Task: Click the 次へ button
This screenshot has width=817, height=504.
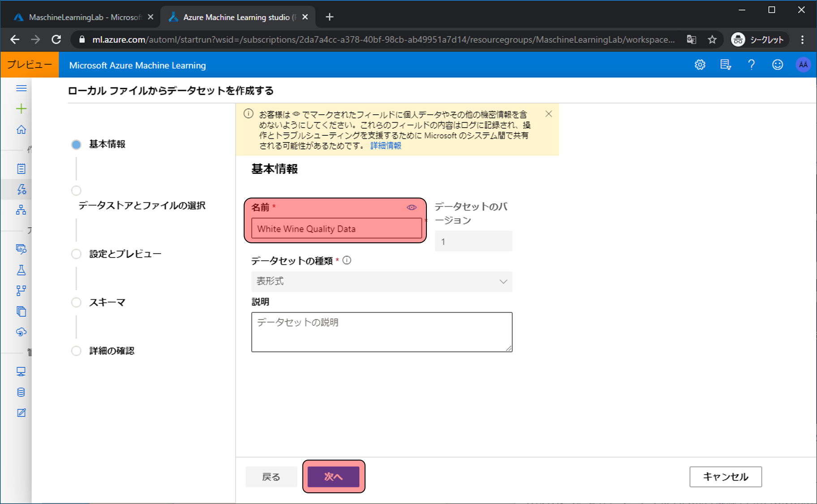Action: [333, 477]
